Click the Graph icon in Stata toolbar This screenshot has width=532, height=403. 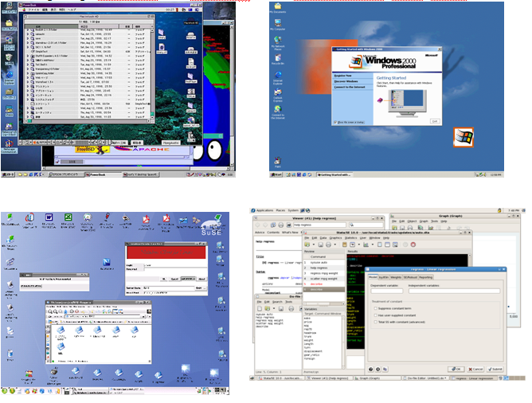pos(366,245)
